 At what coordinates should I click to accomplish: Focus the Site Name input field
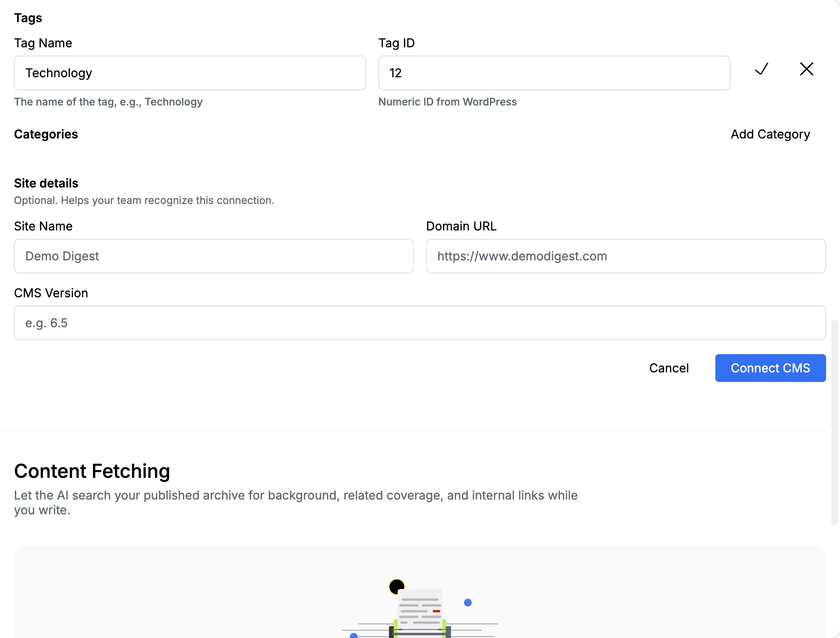[214, 256]
